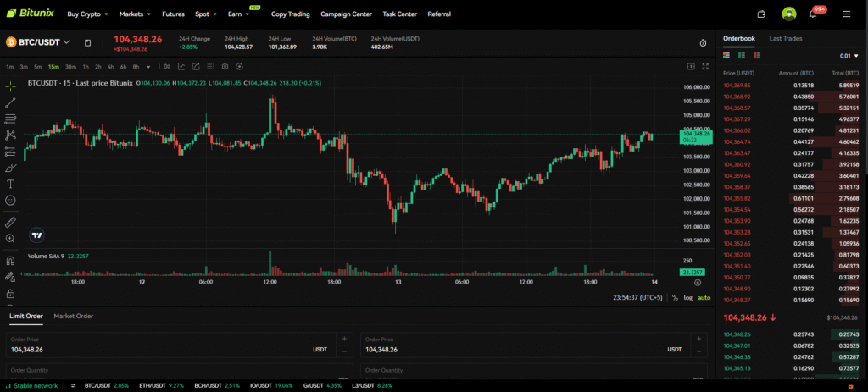Toggle auto scale on chart

pyautogui.click(x=704, y=297)
